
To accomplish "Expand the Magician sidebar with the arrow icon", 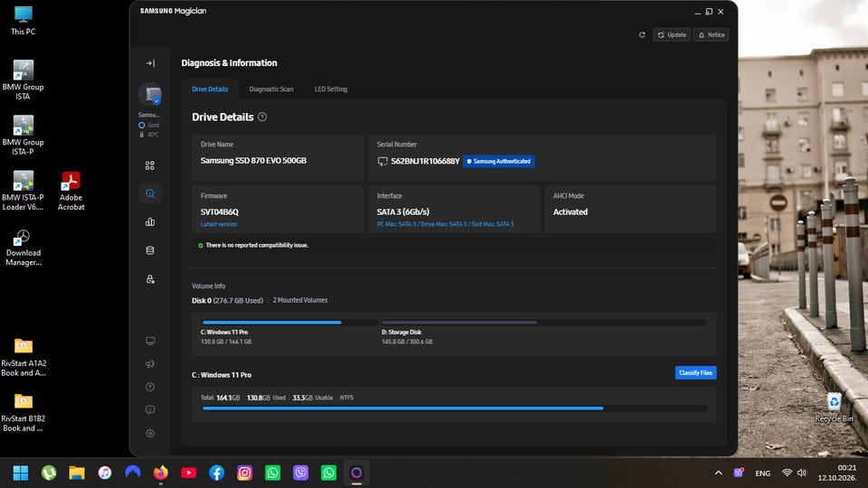I will pyautogui.click(x=150, y=63).
